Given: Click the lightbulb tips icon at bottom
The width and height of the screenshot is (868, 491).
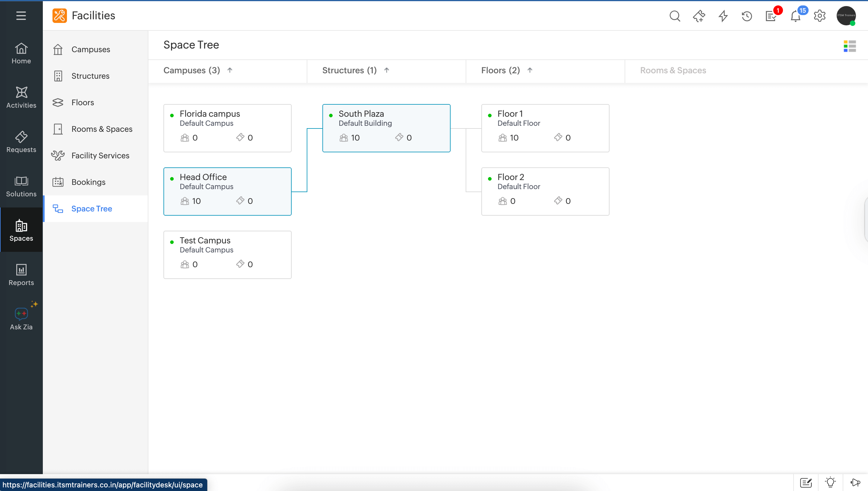Looking at the screenshot, I should click(830, 483).
